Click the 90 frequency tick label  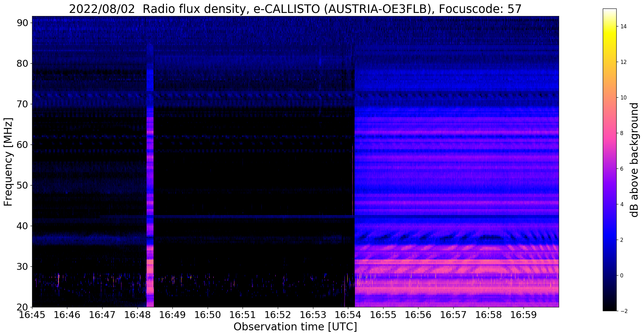pos(22,23)
